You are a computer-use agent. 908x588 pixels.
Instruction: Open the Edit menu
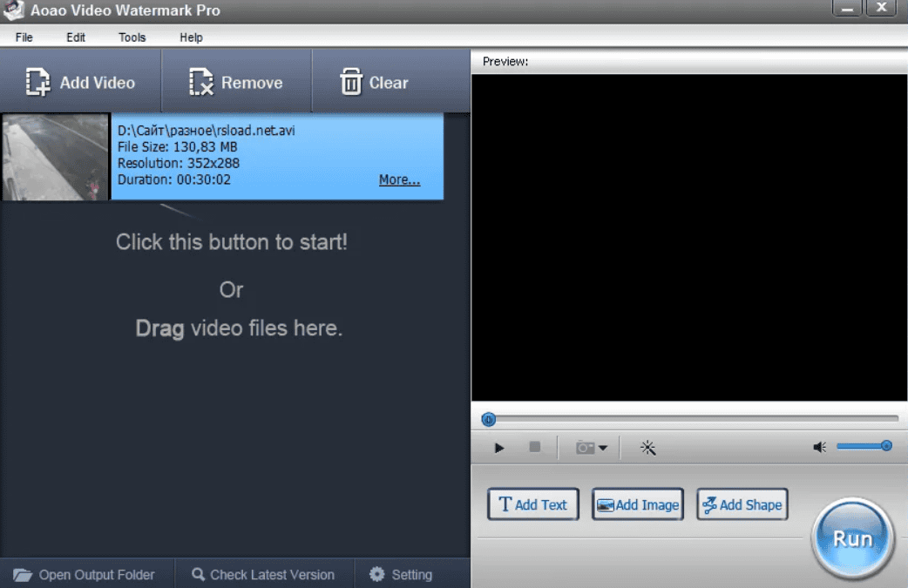point(75,37)
